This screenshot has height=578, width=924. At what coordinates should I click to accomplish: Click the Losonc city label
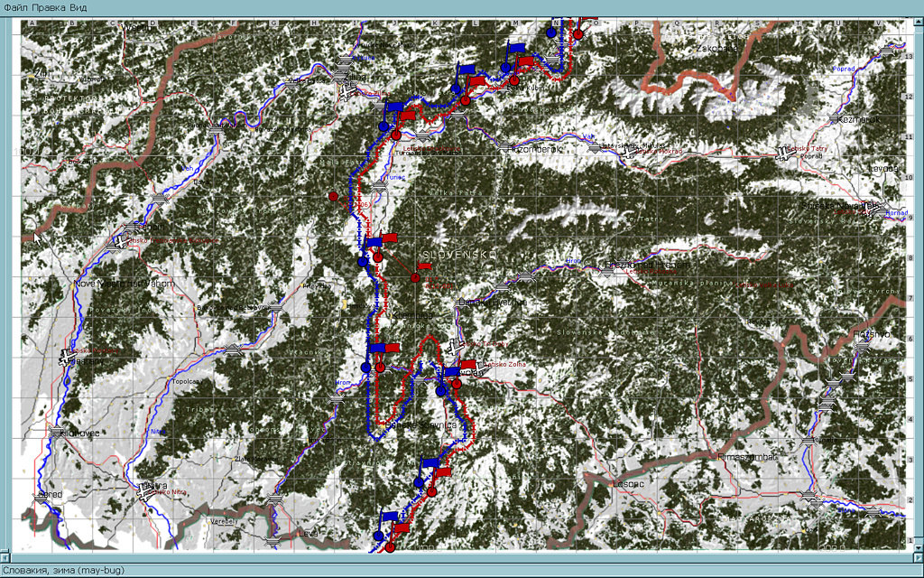point(628,484)
